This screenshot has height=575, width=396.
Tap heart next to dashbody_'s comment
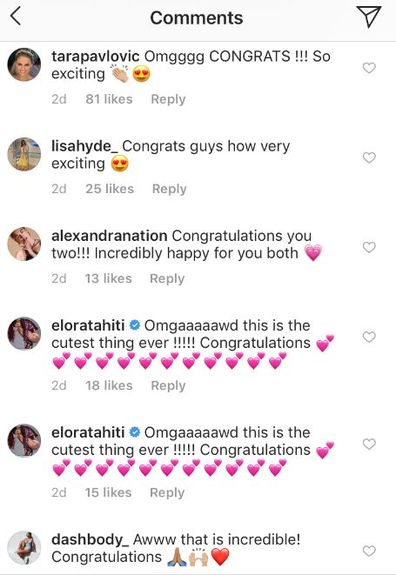point(369,551)
